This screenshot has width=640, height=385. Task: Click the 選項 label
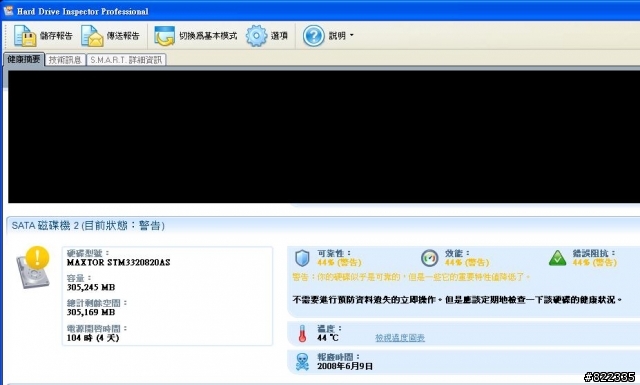pyautogui.click(x=279, y=36)
